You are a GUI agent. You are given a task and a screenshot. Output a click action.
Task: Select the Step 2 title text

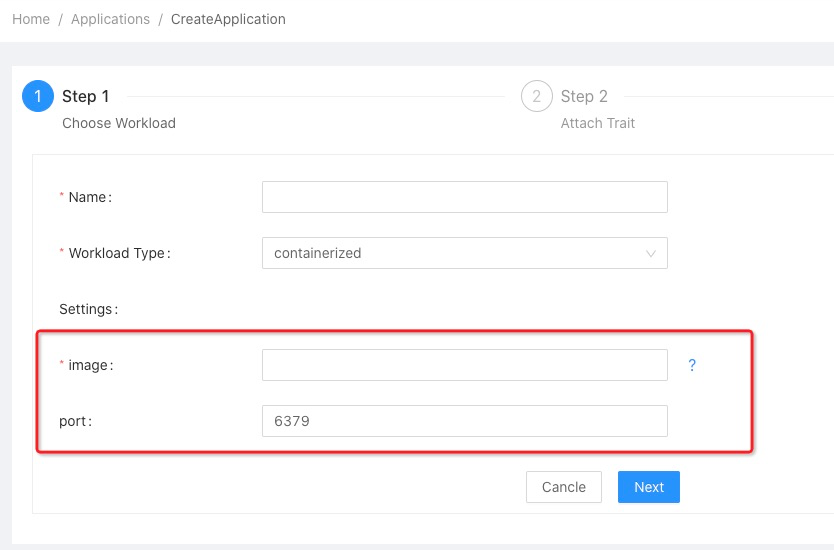pos(584,96)
